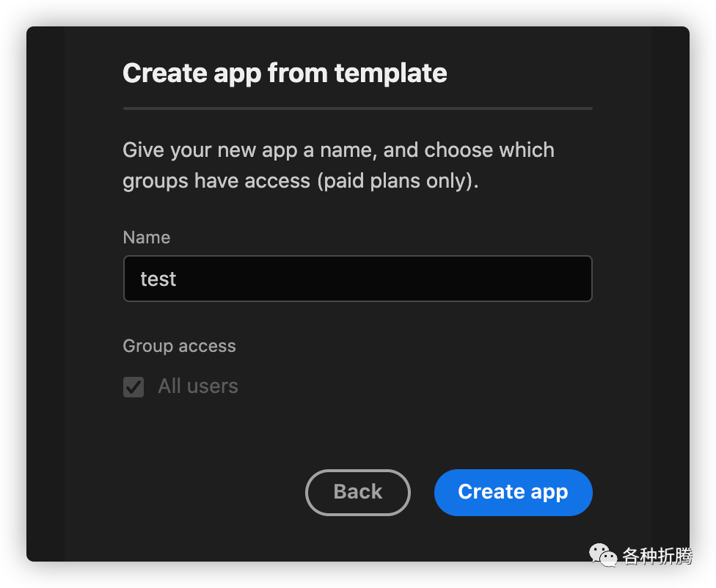Click the "(paid plans only)" description text
Screen dimensions: 716x588
398,180
